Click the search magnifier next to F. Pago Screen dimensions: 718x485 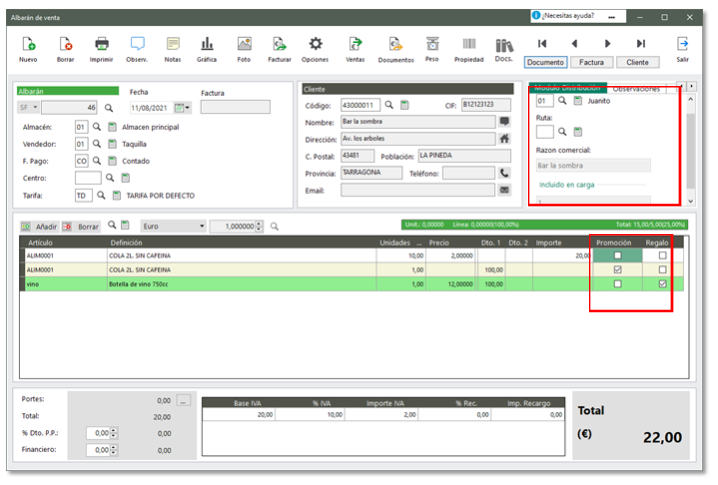point(97,161)
